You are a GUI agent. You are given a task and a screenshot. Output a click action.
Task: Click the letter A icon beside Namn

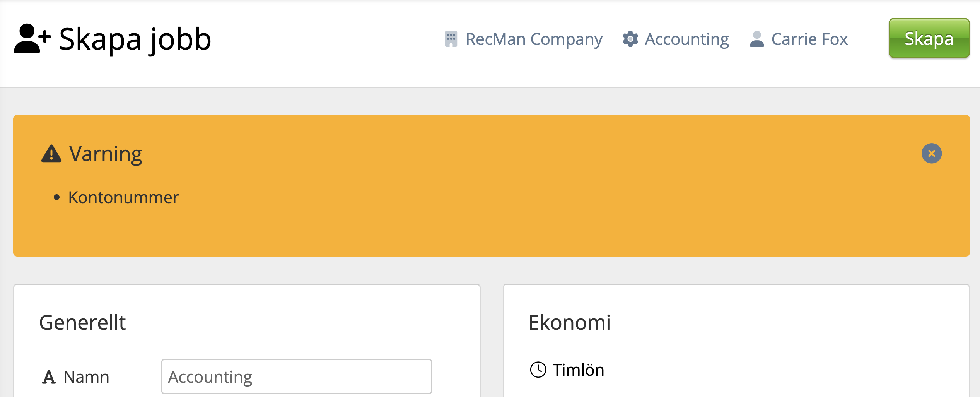pyautogui.click(x=49, y=377)
